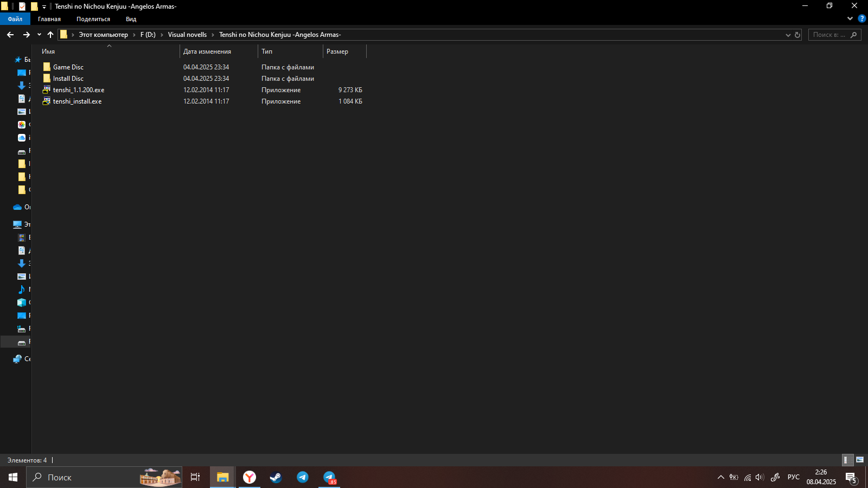This screenshot has height=488, width=868.
Task: Sort by the Тип column header
Action: [x=290, y=52]
